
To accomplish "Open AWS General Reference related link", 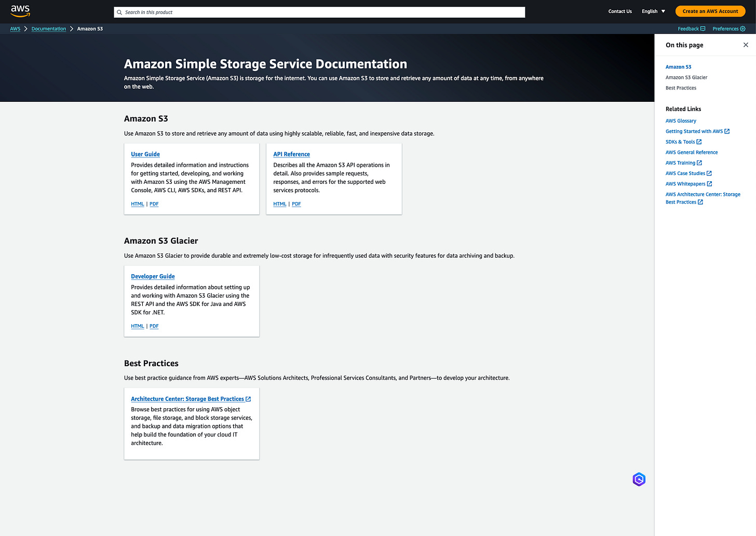I will point(692,152).
